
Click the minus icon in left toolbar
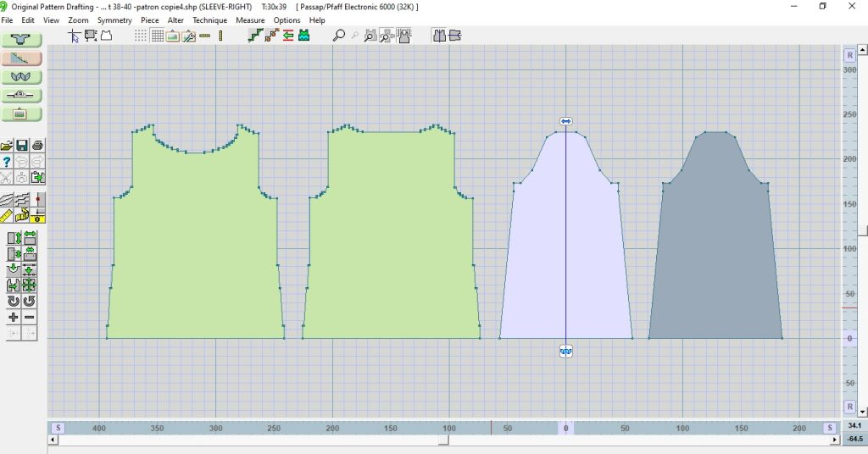point(30,317)
